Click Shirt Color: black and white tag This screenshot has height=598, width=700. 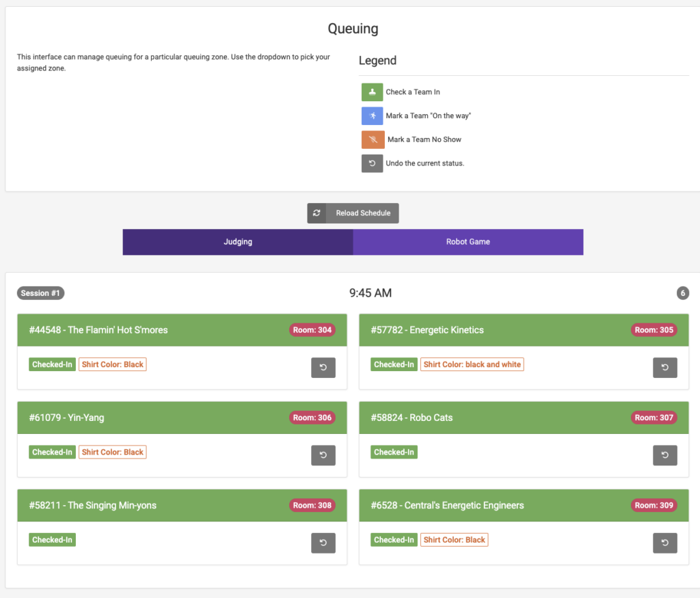472,364
